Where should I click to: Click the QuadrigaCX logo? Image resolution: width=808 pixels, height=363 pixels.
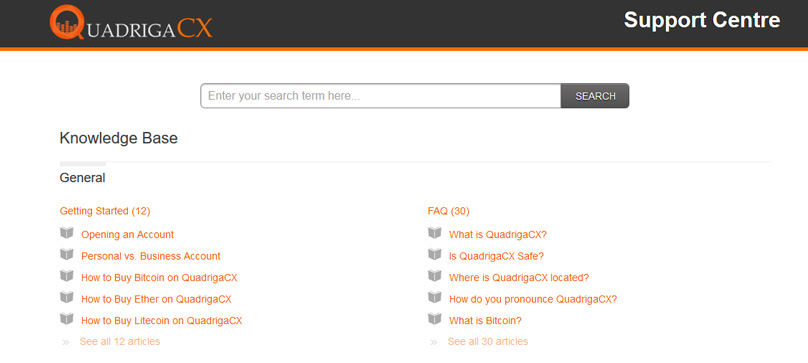coord(131,22)
